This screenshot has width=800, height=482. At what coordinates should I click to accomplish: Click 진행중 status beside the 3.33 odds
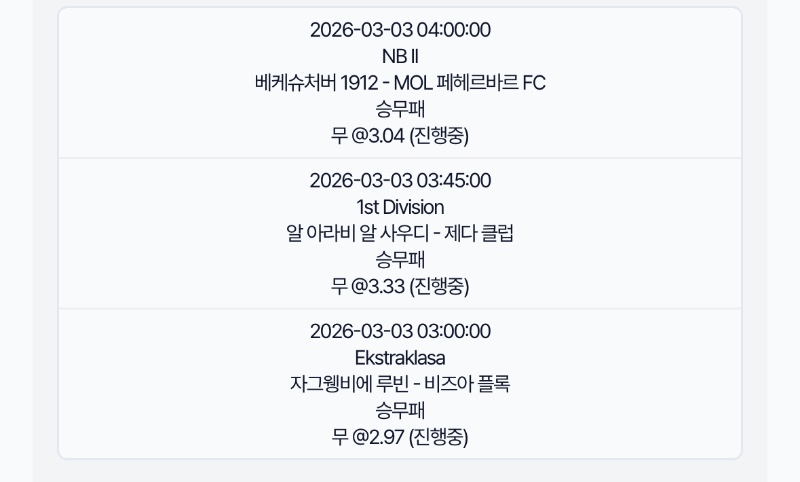(x=439, y=287)
